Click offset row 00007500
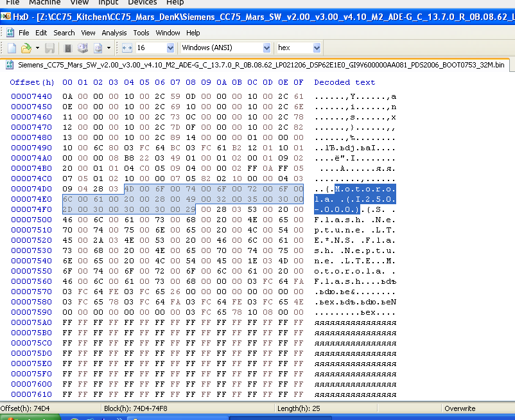This screenshot has width=515, height=420. [31, 220]
